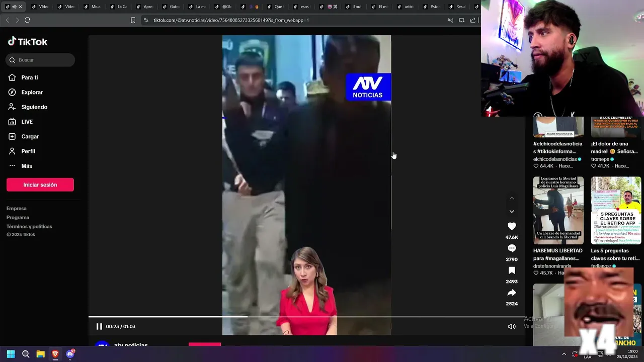Switch to the artist tab
This screenshot has height=362, width=644.
pyautogui.click(x=406, y=7)
